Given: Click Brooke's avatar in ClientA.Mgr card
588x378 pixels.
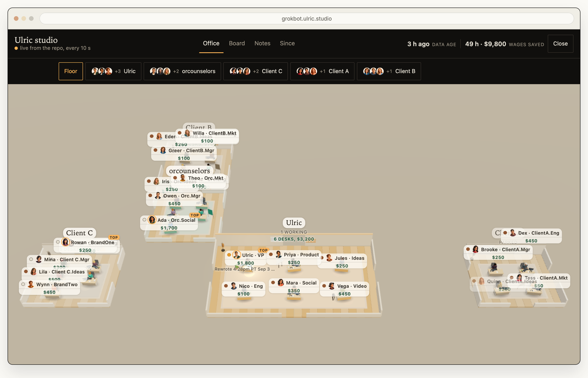Looking at the screenshot, I should coord(476,249).
